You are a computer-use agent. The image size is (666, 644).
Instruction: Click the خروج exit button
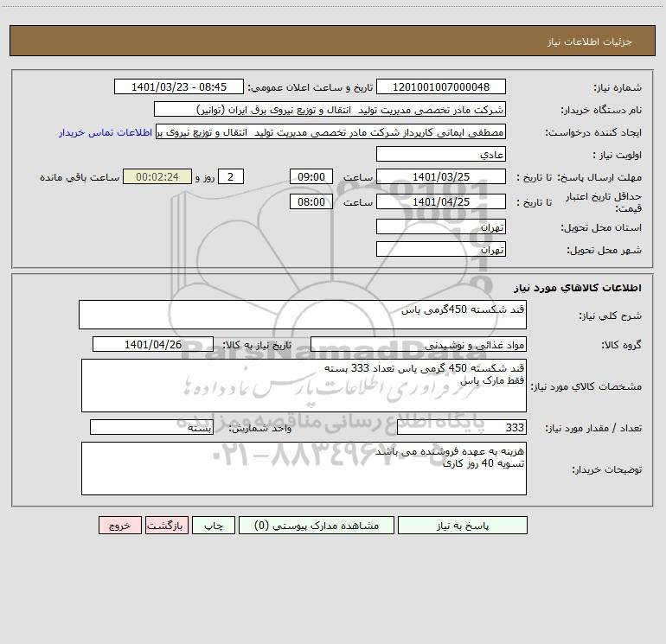[x=119, y=525]
